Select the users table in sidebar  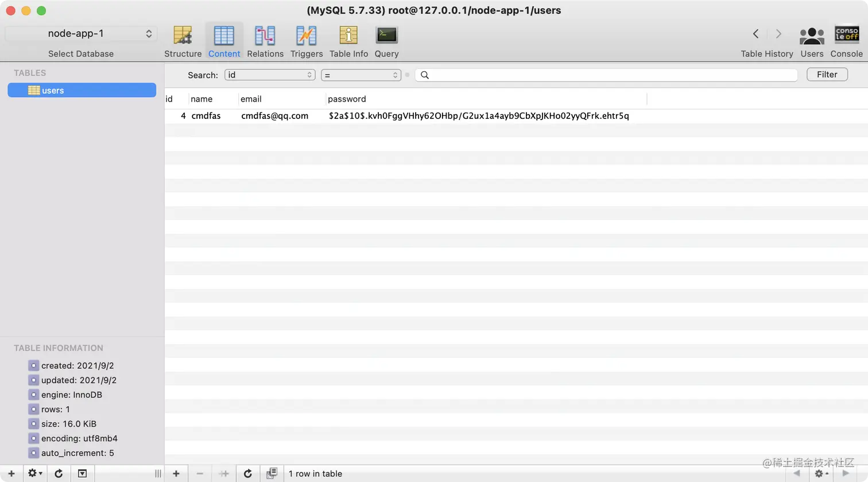(x=82, y=90)
